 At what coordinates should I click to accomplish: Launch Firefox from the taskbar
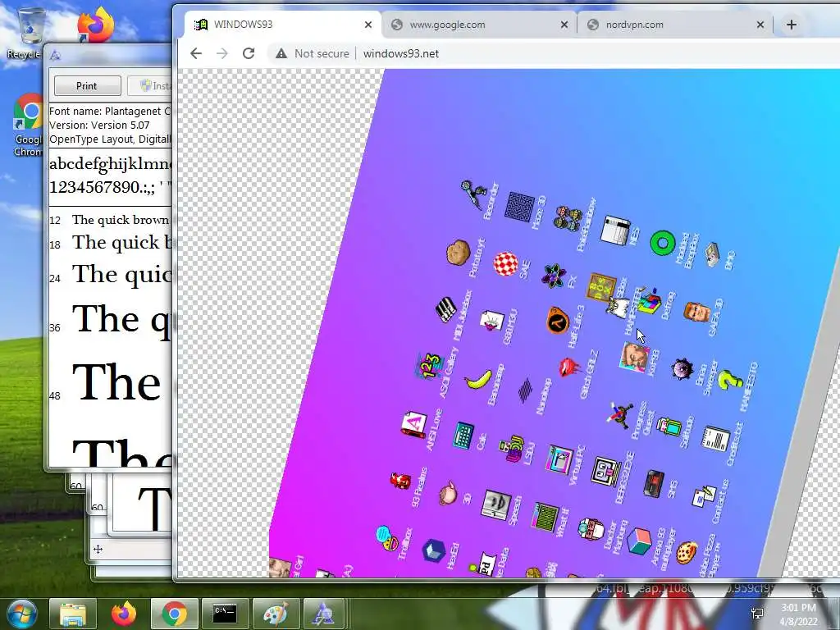point(124,614)
